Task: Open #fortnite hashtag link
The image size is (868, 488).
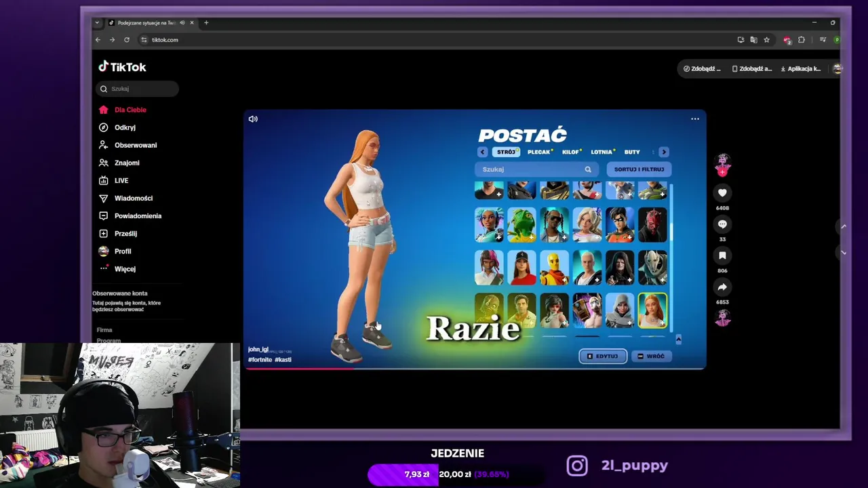Action: coord(260,359)
